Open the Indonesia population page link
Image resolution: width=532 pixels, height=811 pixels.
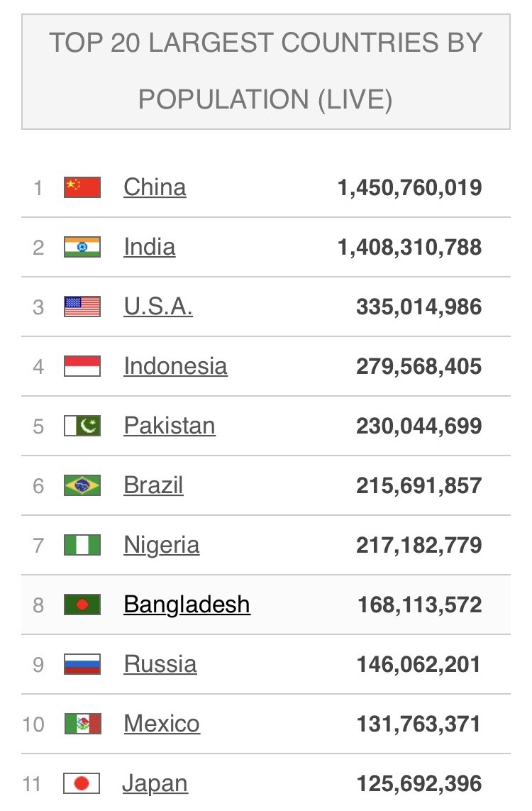(175, 366)
